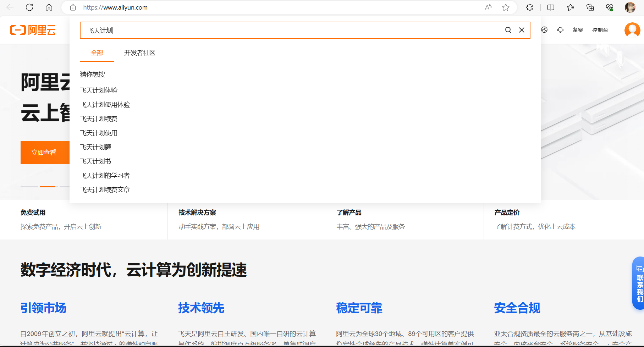644x347 pixels.
Task: Click the 引领市场 heading
Action: [x=43, y=308]
